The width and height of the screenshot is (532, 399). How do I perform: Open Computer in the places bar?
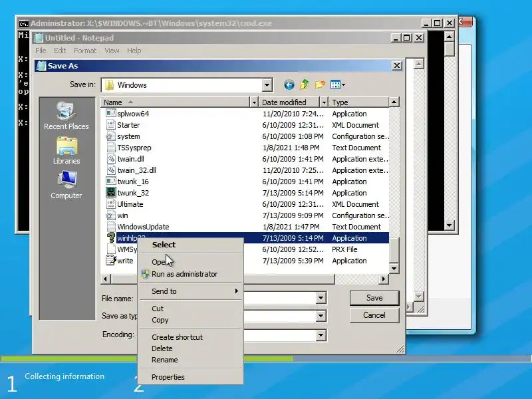66,185
